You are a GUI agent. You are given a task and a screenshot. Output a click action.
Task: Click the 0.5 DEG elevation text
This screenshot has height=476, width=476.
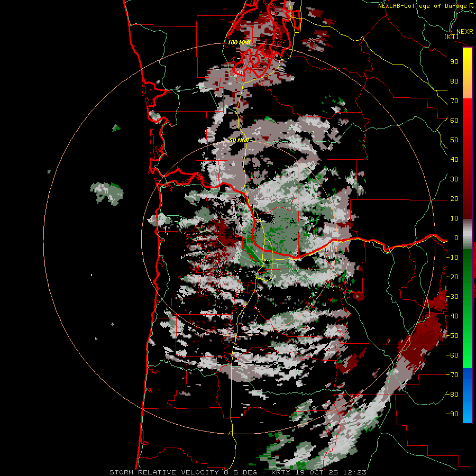pyautogui.click(x=241, y=472)
